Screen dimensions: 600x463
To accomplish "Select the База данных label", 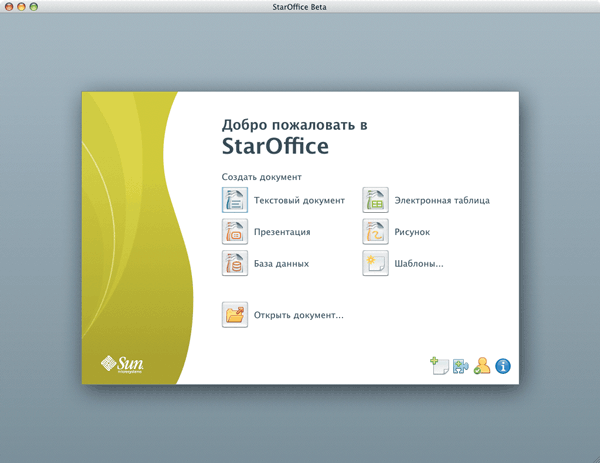I will point(281,264).
